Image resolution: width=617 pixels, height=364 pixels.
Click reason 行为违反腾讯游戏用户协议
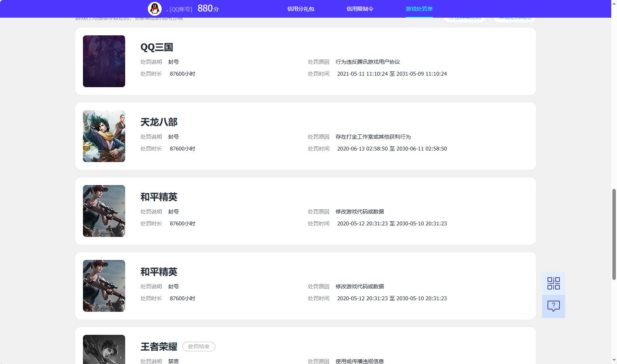368,62
